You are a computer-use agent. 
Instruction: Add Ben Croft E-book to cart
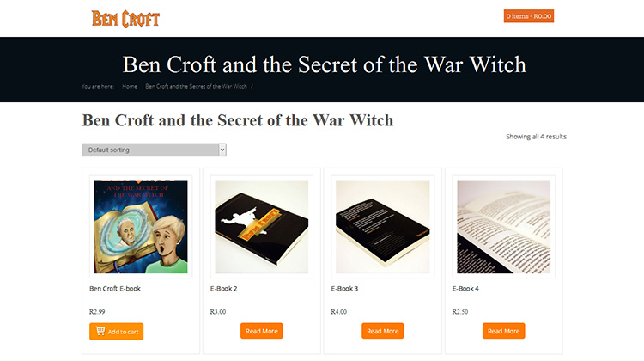coord(116,332)
